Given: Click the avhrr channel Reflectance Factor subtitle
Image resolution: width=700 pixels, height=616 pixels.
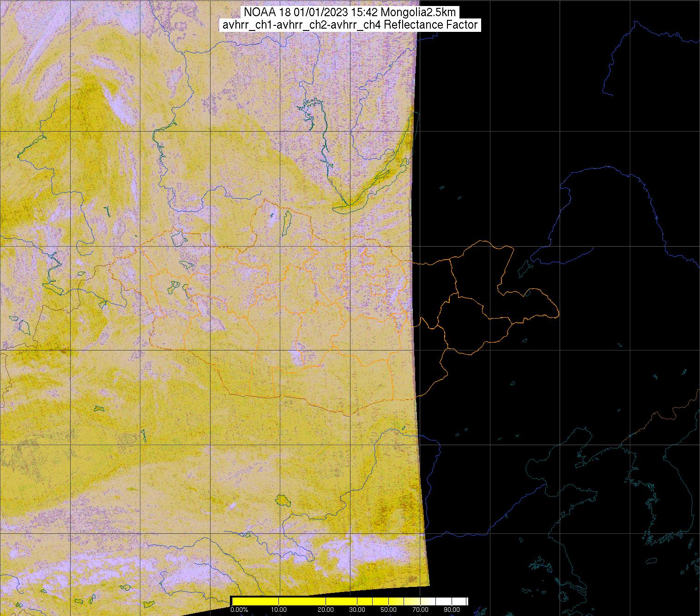Looking at the screenshot, I should coord(350,25).
